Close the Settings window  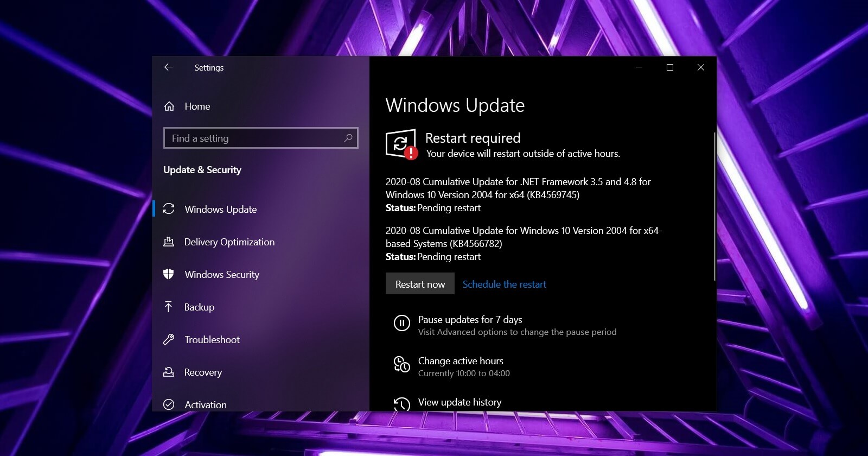point(701,67)
